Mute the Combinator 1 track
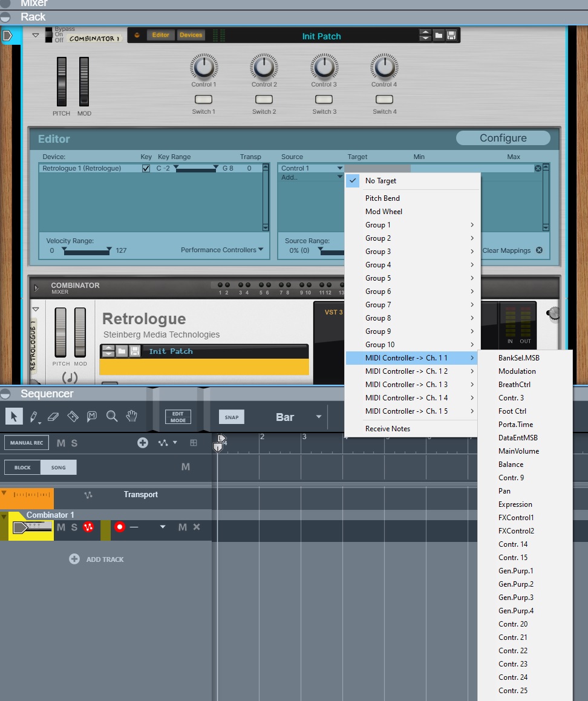 61,527
